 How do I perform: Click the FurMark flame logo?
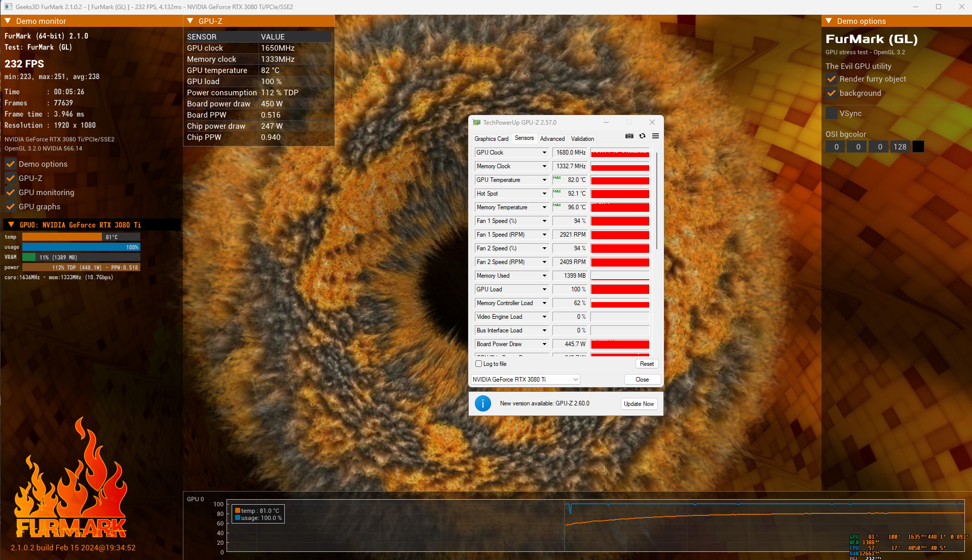(x=71, y=478)
